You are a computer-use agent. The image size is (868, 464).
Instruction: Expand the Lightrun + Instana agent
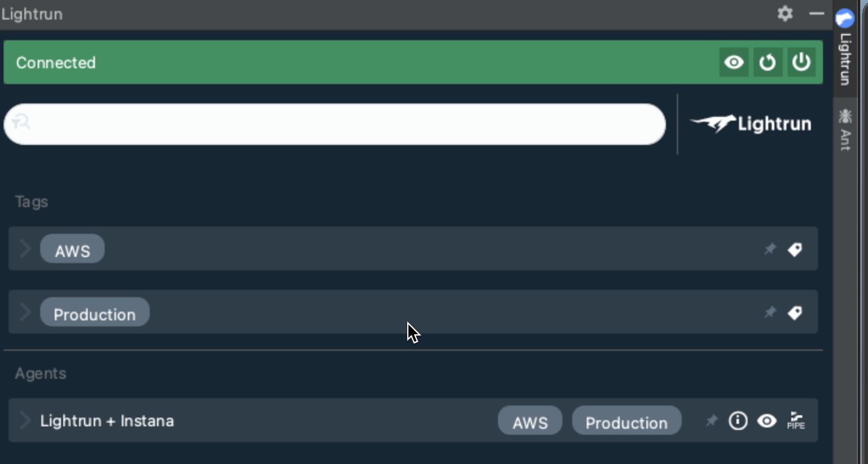point(25,420)
